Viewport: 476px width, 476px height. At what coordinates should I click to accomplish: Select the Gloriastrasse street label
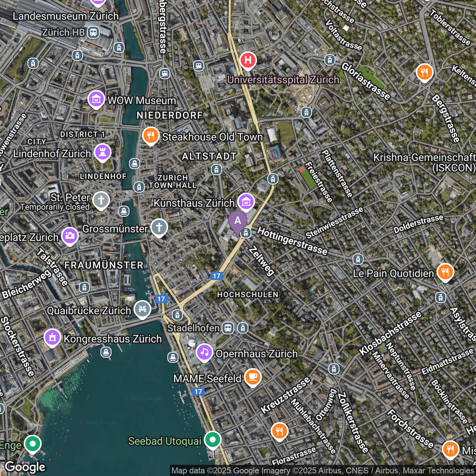(x=366, y=81)
